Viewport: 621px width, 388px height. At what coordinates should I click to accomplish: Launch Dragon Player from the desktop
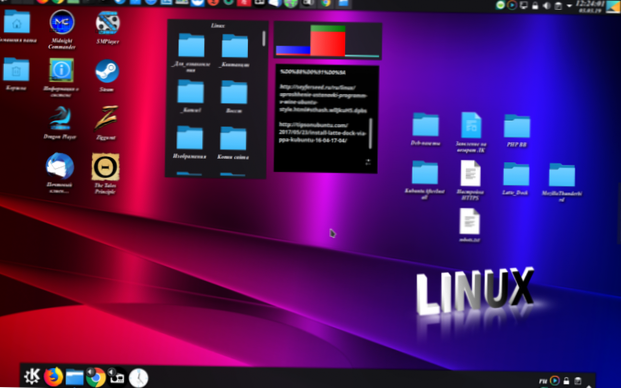(60, 118)
